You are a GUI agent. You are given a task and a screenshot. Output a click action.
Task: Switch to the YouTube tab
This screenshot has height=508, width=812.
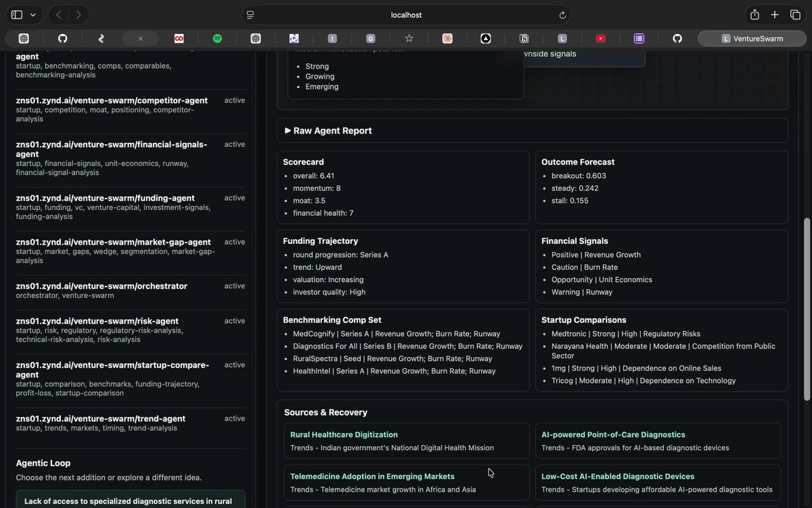click(x=601, y=39)
